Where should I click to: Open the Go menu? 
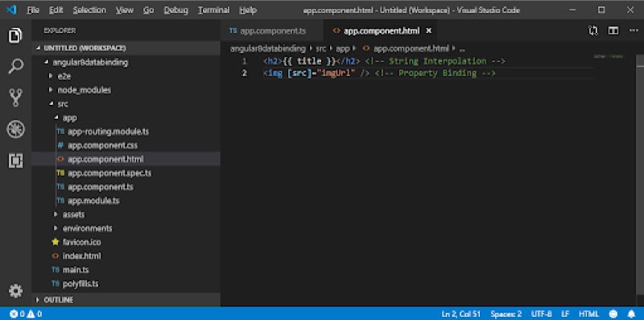pos(148,10)
